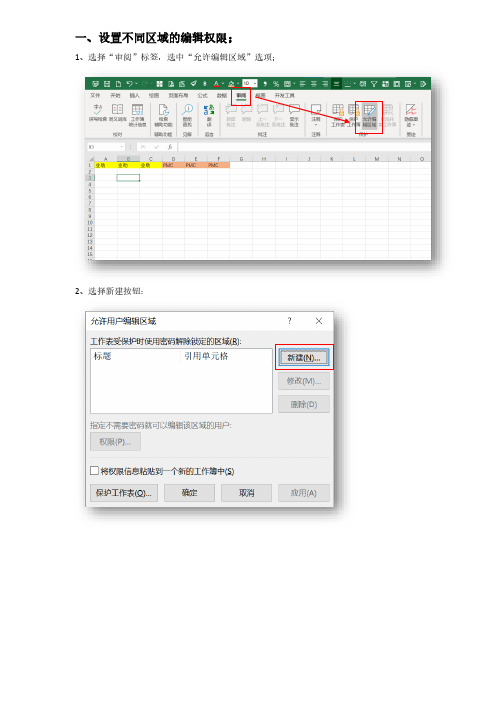Image resolution: width=496 pixels, height=702 pixels.
Task: Expand the font color dropdown arrow
Action: pos(223,84)
